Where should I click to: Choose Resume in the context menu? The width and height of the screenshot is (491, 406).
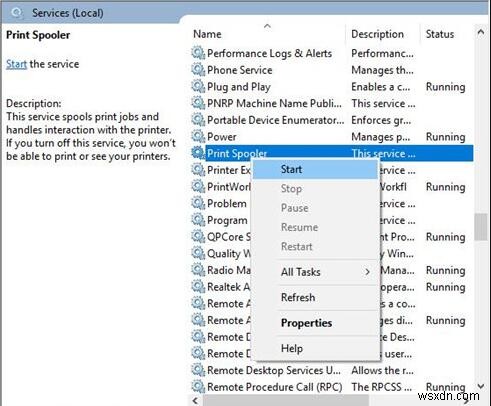click(x=315, y=227)
